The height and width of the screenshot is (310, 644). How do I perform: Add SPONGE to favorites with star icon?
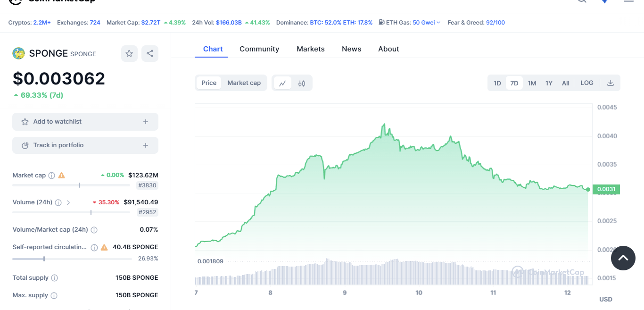(x=129, y=53)
